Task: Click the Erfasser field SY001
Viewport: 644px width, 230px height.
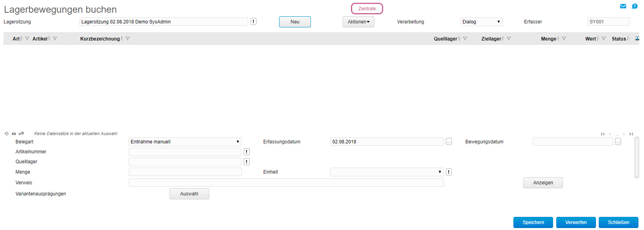Action: click(x=608, y=22)
